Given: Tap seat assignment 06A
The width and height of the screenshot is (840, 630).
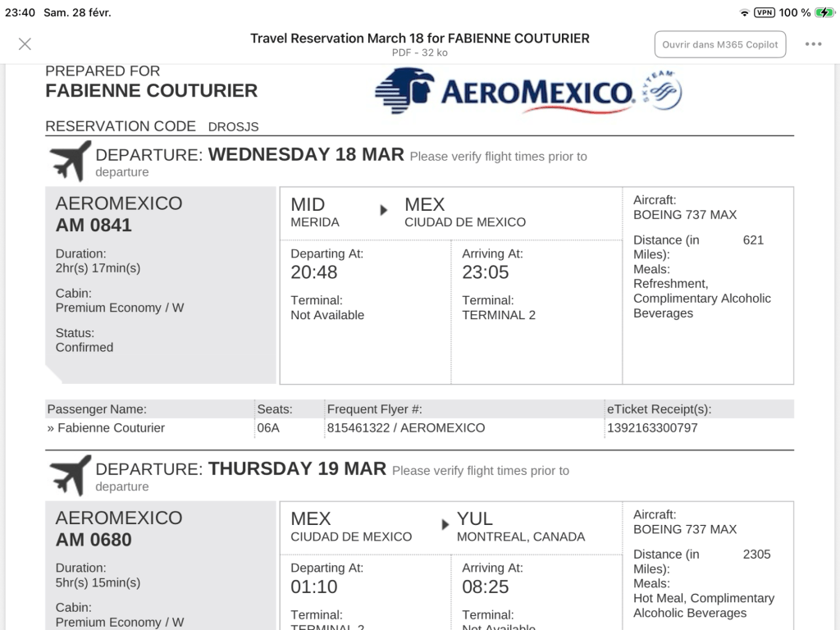Looking at the screenshot, I should pyautogui.click(x=268, y=427).
